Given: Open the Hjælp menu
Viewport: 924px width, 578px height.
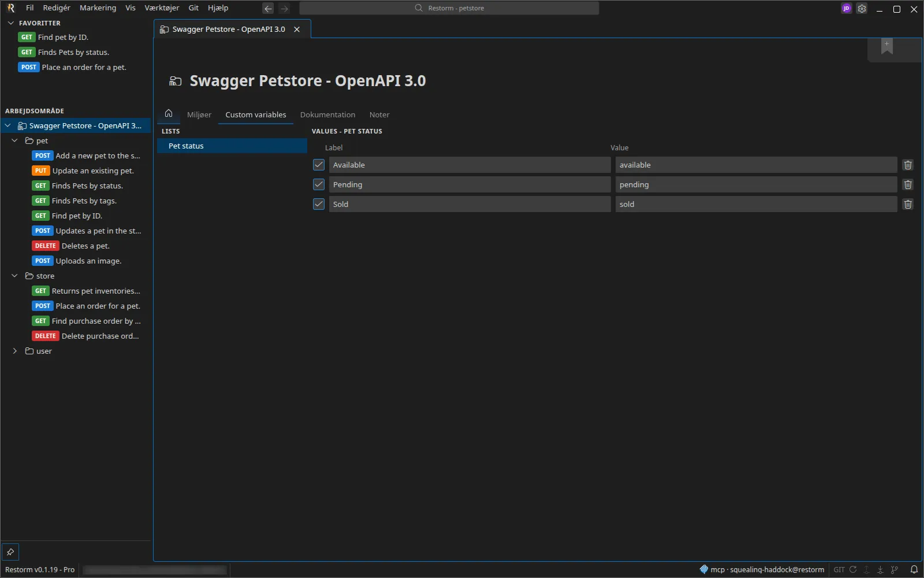Looking at the screenshot, I should pyautogui.click(x=218, y=8).
